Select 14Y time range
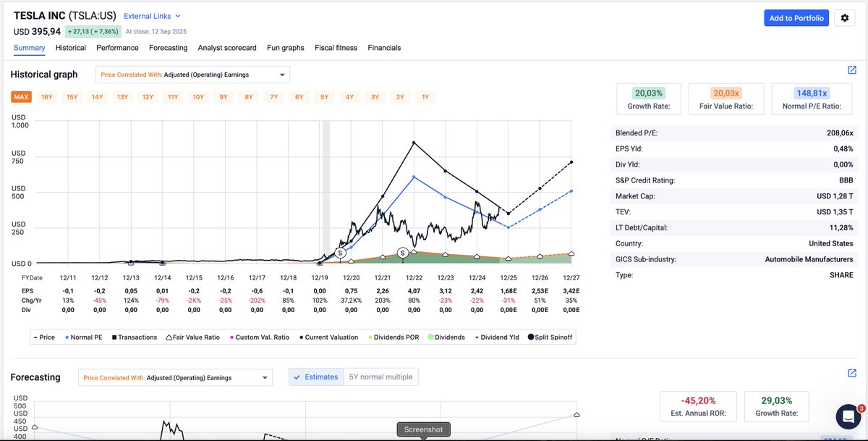This screenshot has height=441, width=868. (x=97, y=97)
